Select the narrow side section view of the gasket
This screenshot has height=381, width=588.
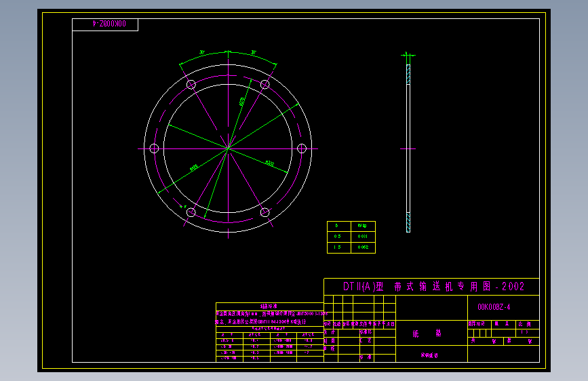tap(408, 148)
